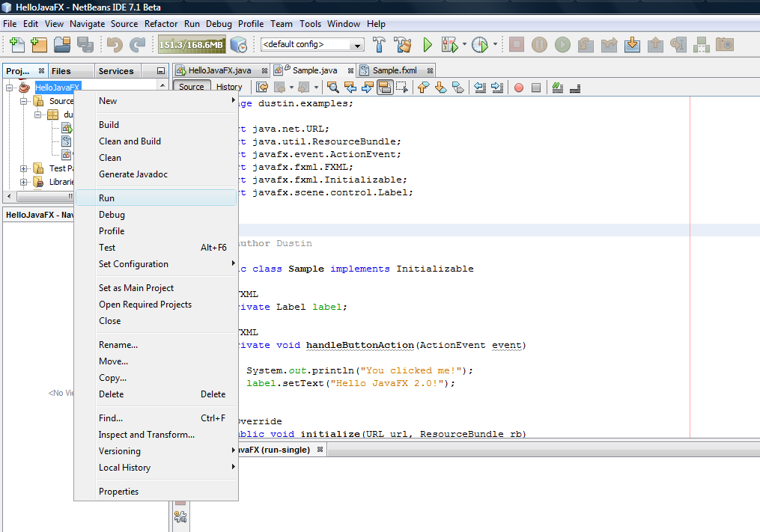Toggle Rectangular Selection mode
Image resolution: width=760 pixels, height=532 pixels.
pyautogui.click(x=402, y=88)
